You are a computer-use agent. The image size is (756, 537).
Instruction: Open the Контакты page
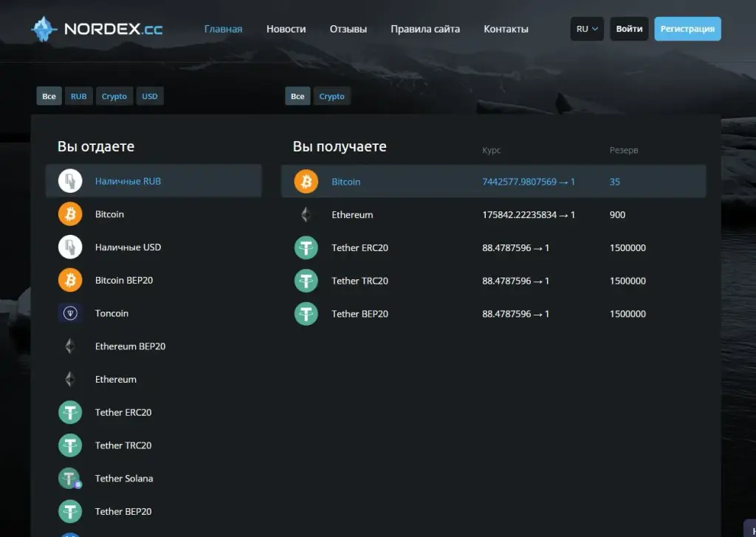(506, 29)
